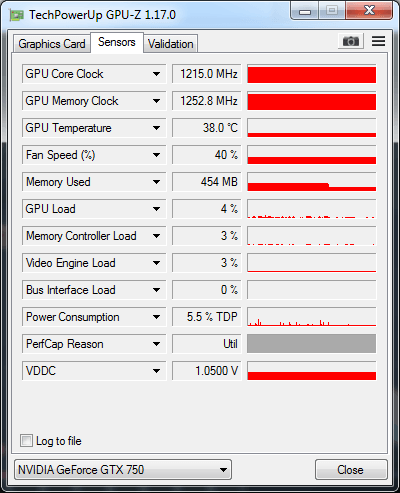Close the window with the red X

pyautogui.click(x=369, y=11)
